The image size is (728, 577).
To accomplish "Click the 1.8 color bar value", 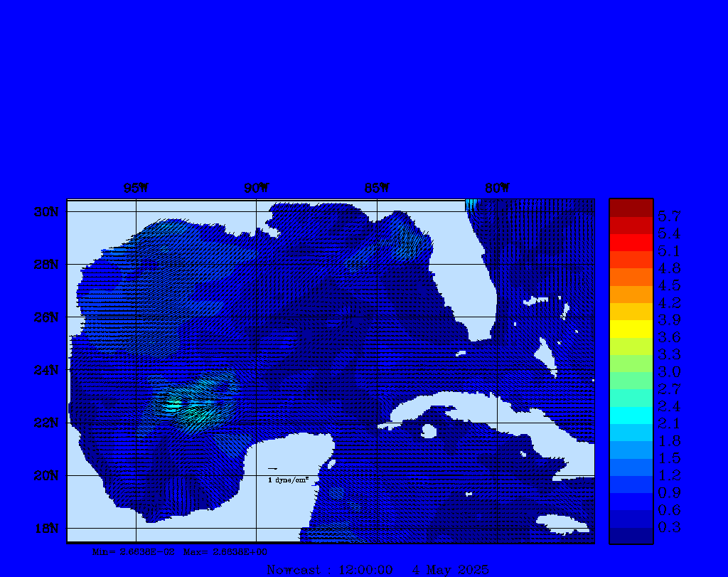I will (x=669, y=441).
